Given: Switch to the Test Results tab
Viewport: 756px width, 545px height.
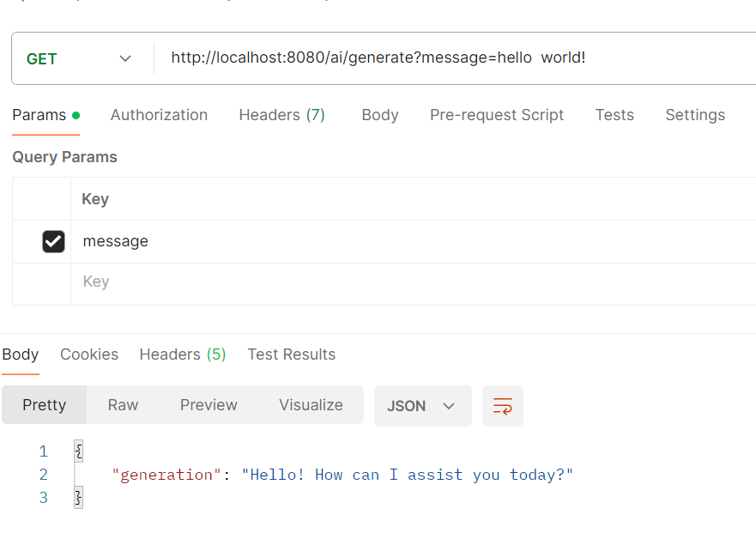Looking at the screenshot, I should [291, 354].
